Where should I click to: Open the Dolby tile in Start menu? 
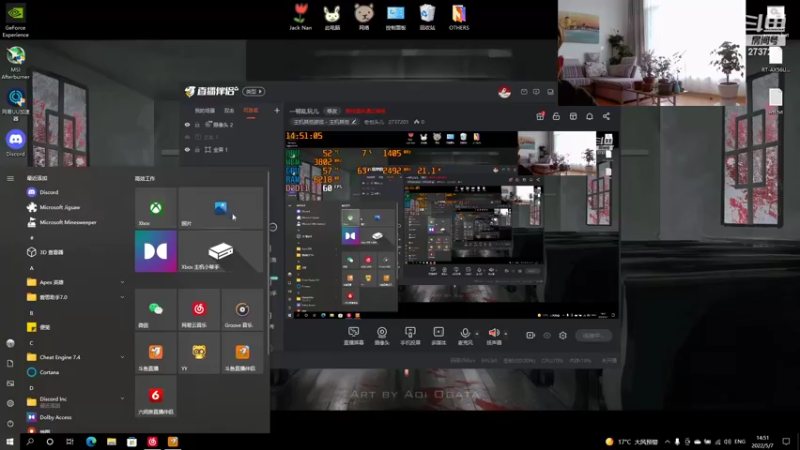coord(156,251)
